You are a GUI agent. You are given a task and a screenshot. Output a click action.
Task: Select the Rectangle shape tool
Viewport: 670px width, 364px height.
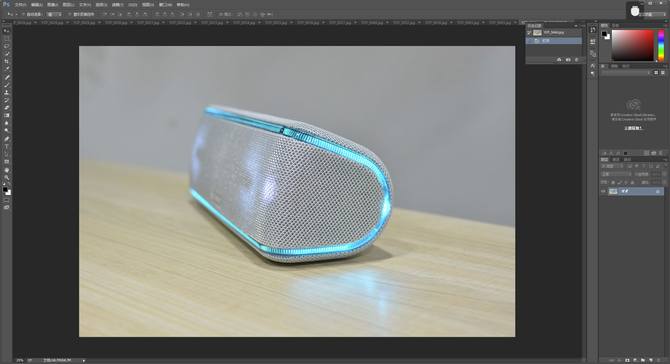(x=6, y=161)
